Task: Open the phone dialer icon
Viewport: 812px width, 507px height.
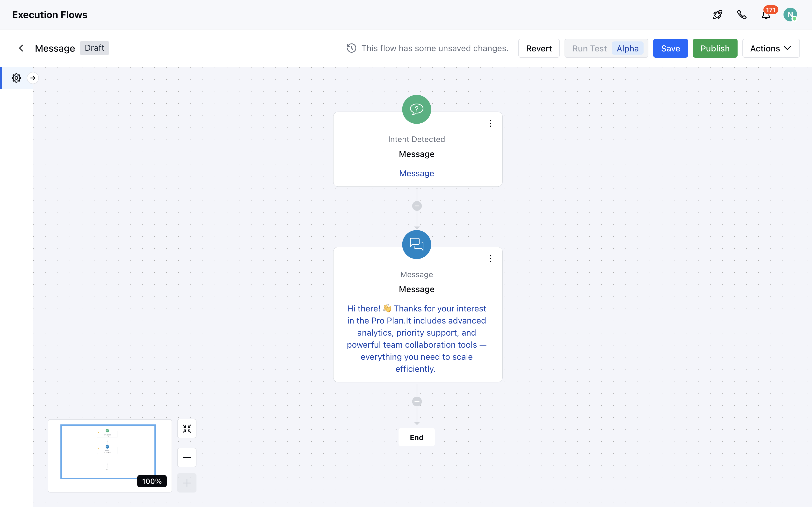Action: tap(741, 15)
